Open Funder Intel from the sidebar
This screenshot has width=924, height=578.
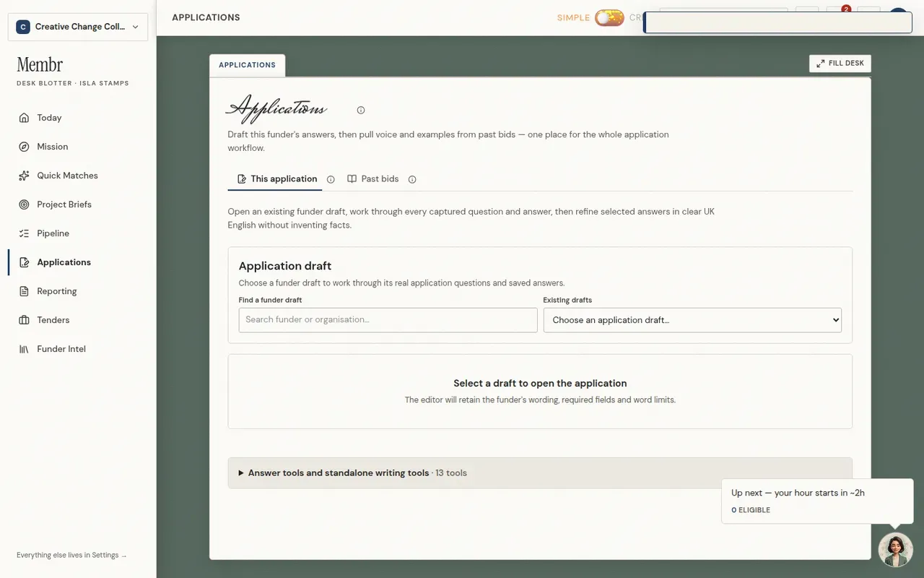(x=78, y=349)
